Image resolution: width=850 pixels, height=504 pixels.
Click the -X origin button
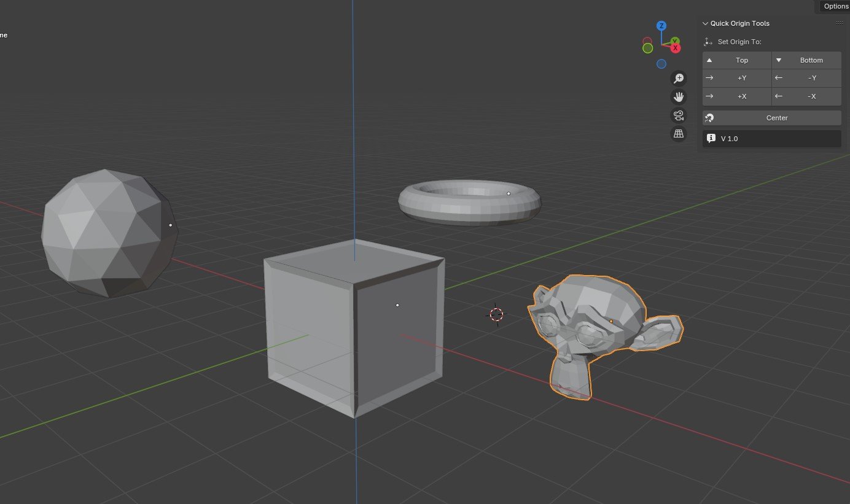pyautogui.click(x=811, y=96)
